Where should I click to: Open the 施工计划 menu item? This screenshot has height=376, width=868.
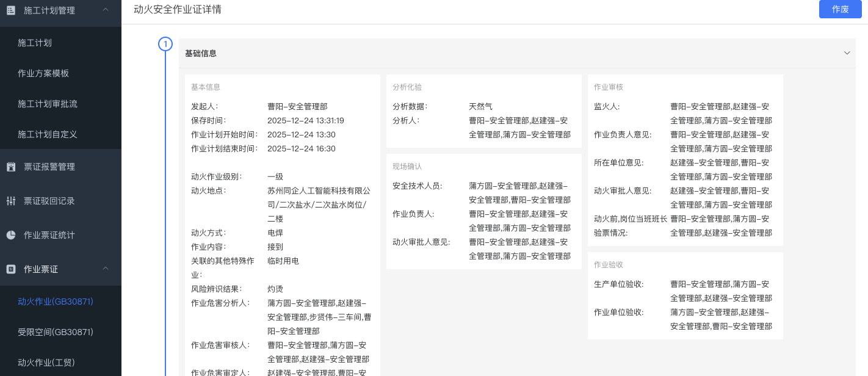[35, 43]
